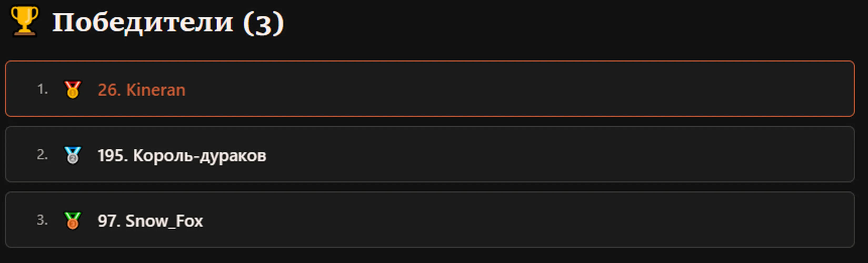The height and width of the screenshot is (263, 868).
Task: Click the (3) winners count in heading
Action: point(263,23)
